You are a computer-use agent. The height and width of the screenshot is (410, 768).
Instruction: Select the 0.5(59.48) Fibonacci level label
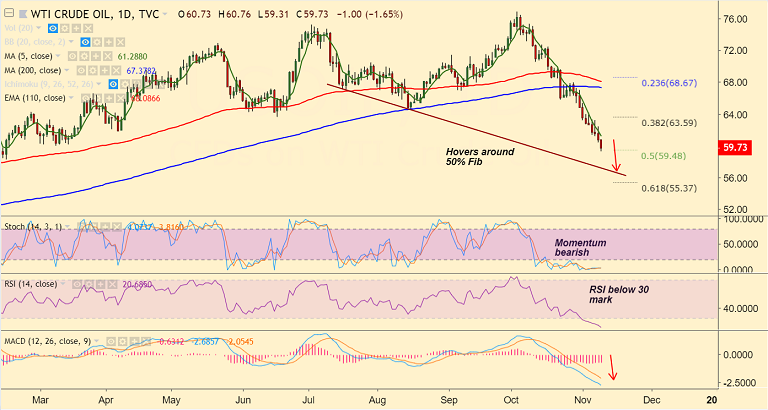(664, 156)
